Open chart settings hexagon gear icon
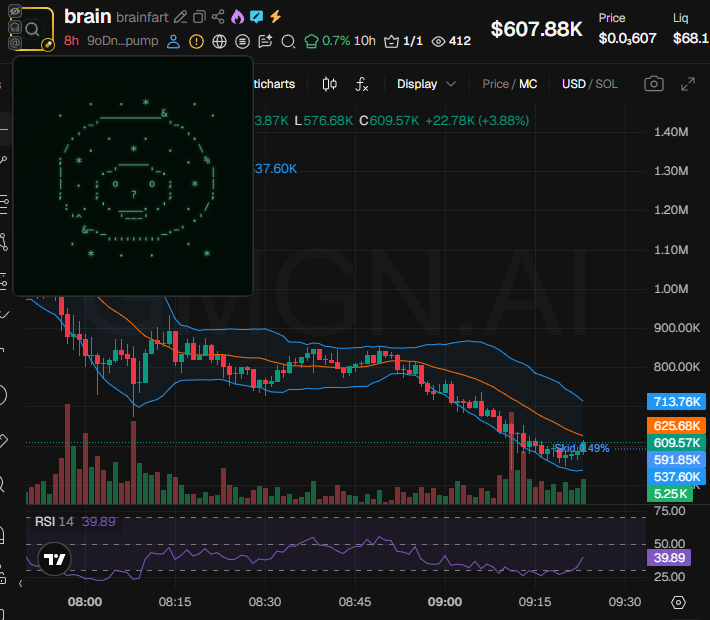This screenshot has width=710, height=620. [678, 602]
